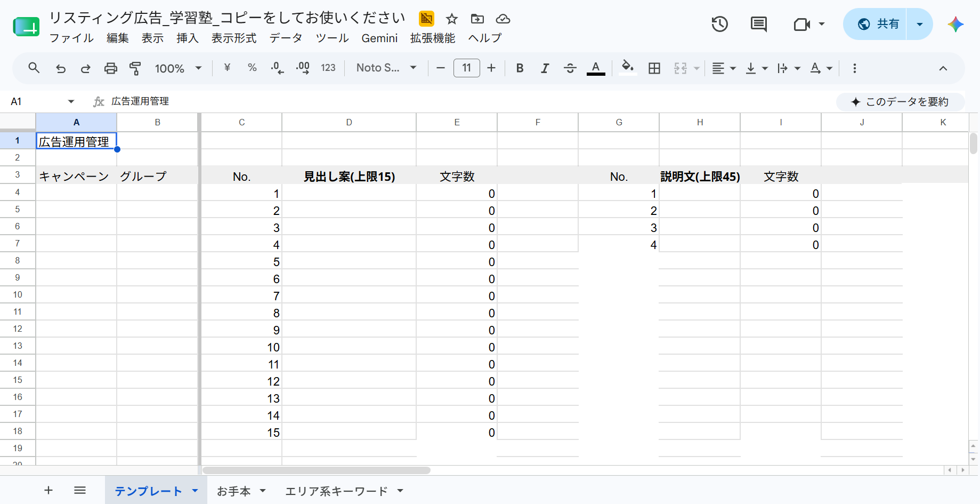Image resolution: width=980 pixels, height=504 pixels.
Task: Open version history clock icon
Action: tap(720, 24)
